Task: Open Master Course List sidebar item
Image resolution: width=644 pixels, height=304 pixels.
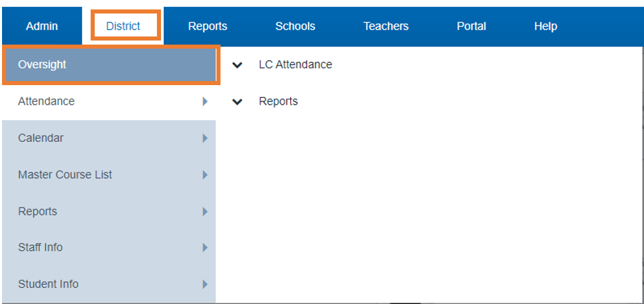Action: pyautogui.click(x=65, y=175)
